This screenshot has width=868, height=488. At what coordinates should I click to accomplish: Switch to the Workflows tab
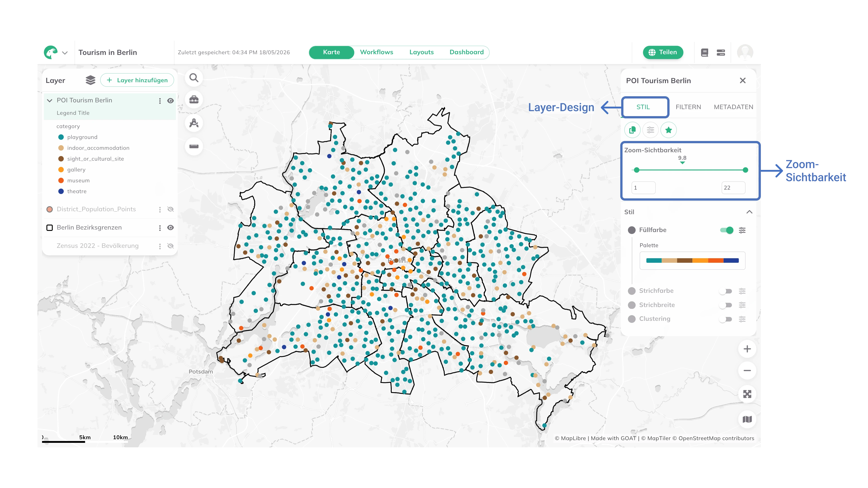point(376,52)
